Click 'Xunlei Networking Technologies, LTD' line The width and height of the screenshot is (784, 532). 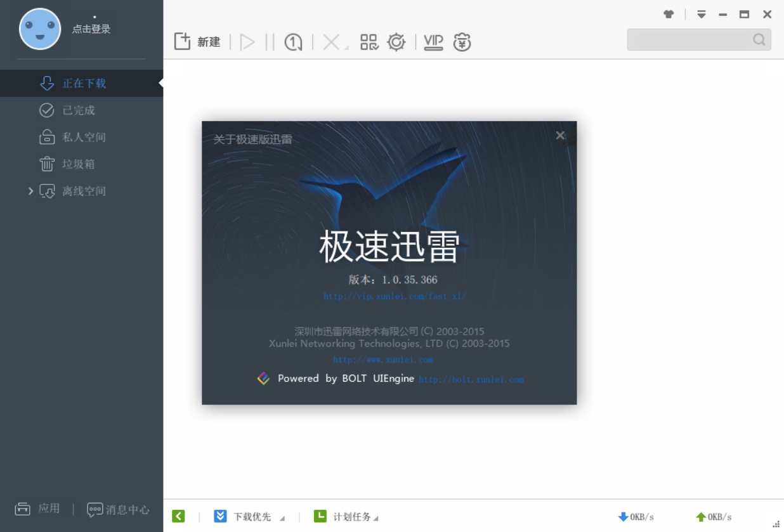coord(389,344)
